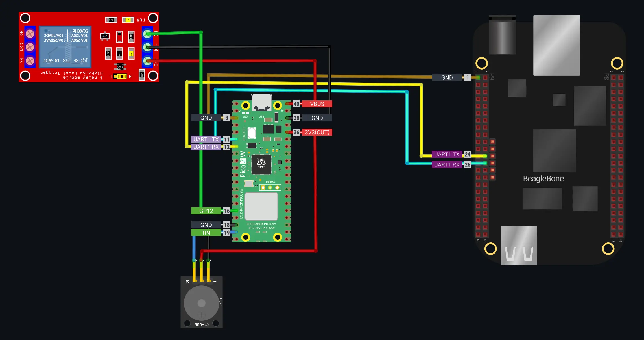Click the Pico micro USB connector

[261, 102]
